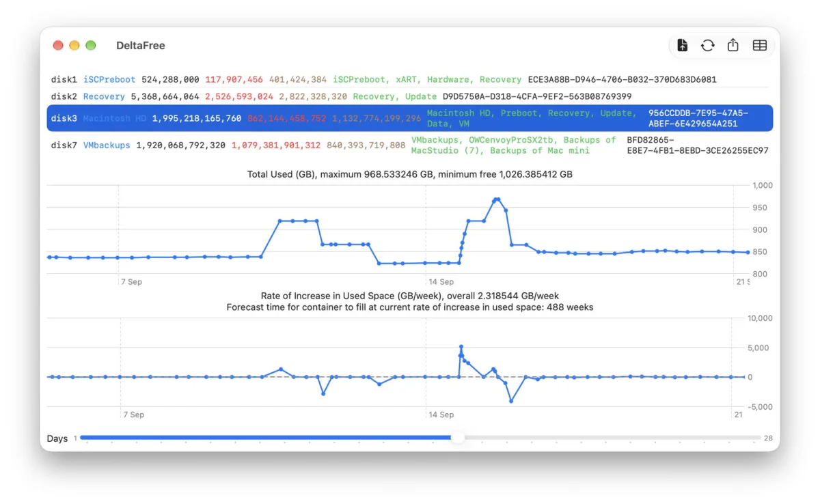This screenshot has height=504, width=820.
Task: Close the DeltaFree window with red button
Action: (58, 45)
